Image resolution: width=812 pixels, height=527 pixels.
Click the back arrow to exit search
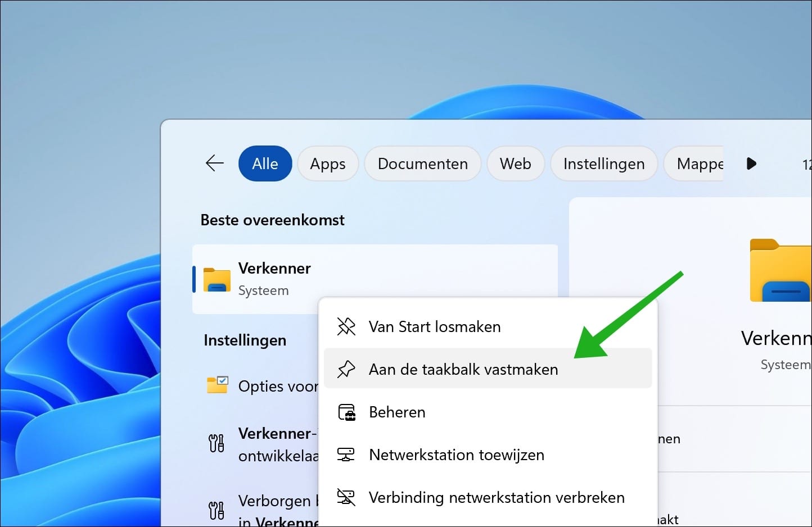tap(214, 163)
